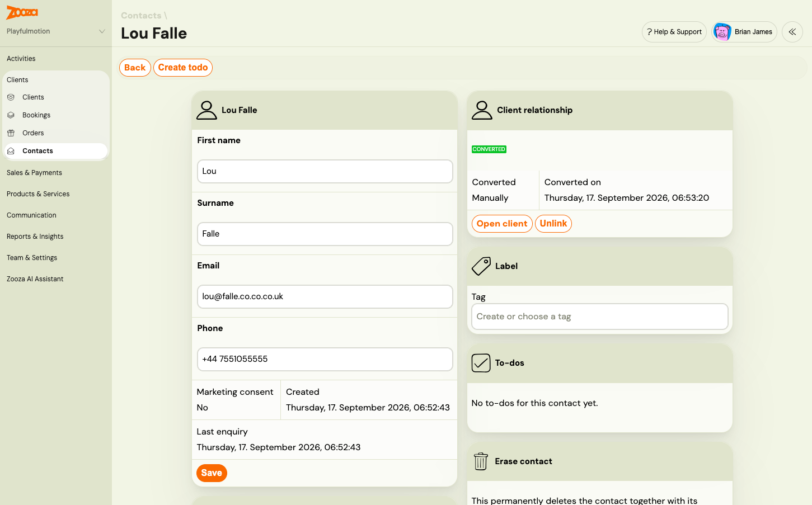Click the Orders gift icon
812x505 pixels.
11,133
